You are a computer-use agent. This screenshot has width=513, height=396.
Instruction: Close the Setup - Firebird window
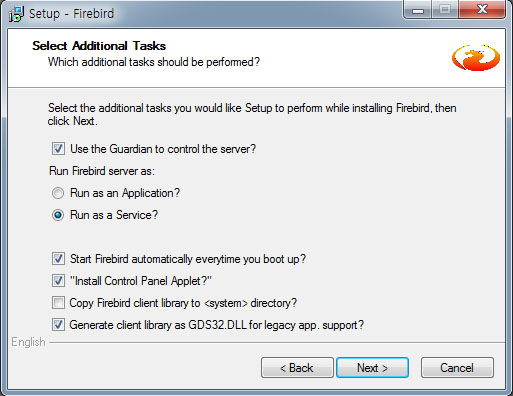click(x=482, y=10)
